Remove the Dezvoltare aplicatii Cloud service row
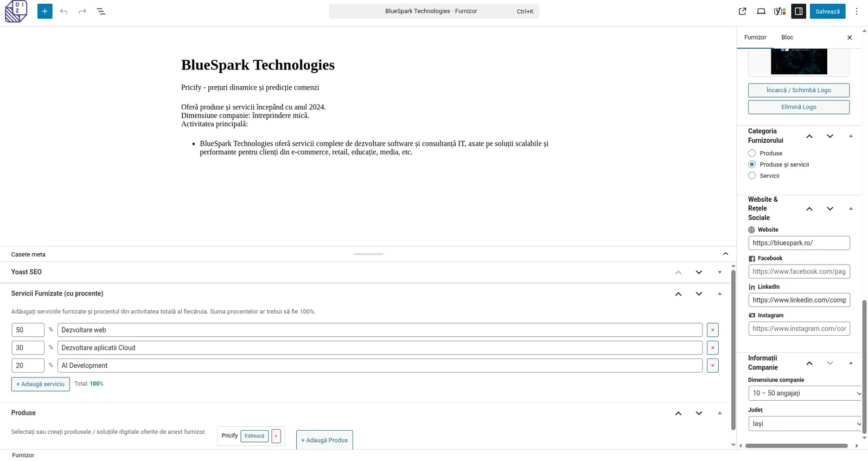The image size is (868, 461). pyautogui.click(x=713, y=348)
